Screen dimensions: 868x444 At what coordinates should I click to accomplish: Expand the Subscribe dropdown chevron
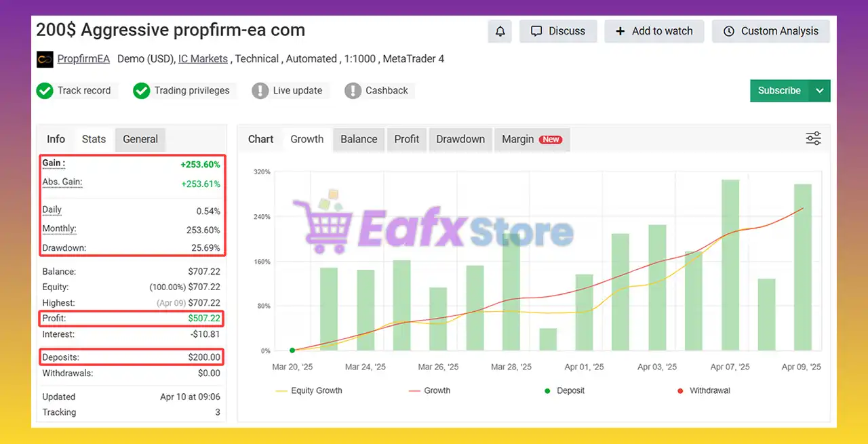coord(820,90)
